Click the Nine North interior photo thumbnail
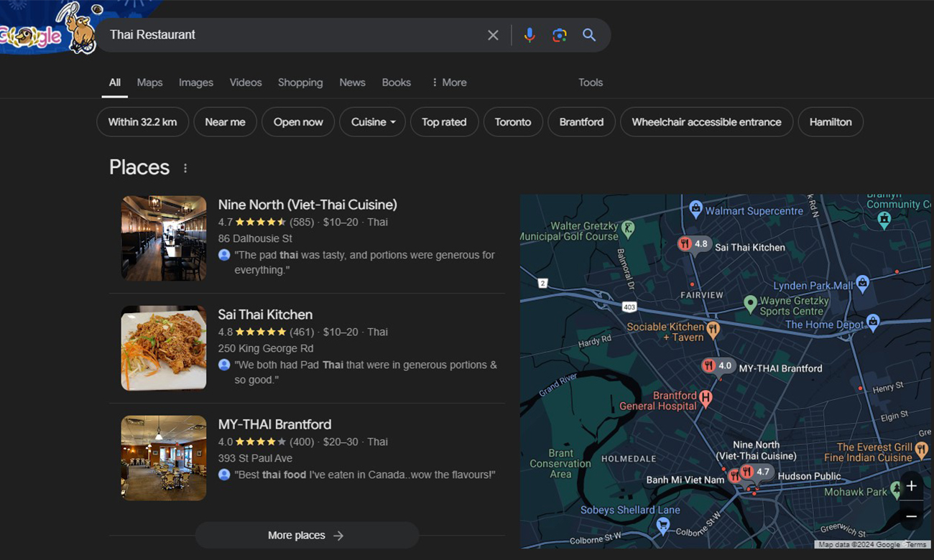The height and width of the screenshot is (560, 934). 164,238
